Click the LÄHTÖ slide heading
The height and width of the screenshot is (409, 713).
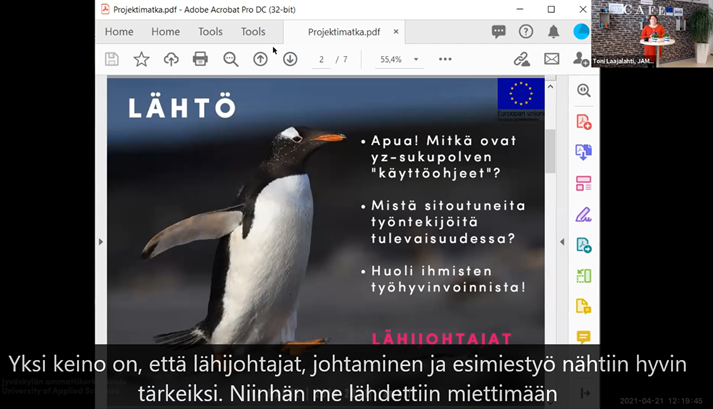pos(182,107)
